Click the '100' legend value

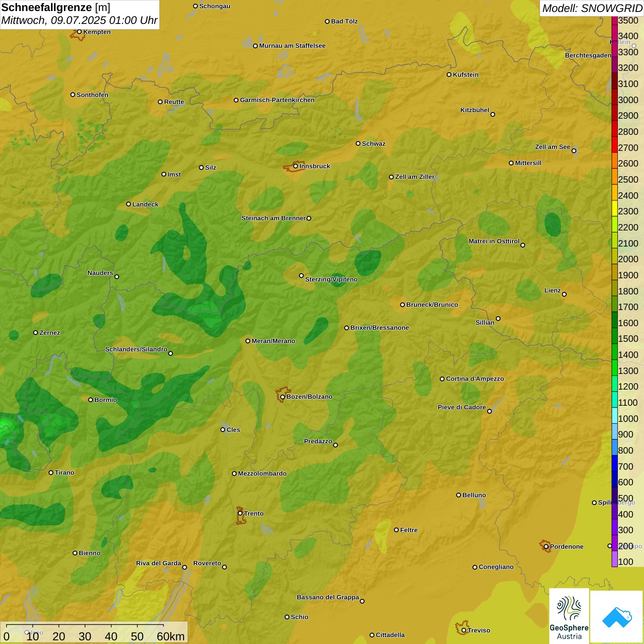(x=626, y=562)
